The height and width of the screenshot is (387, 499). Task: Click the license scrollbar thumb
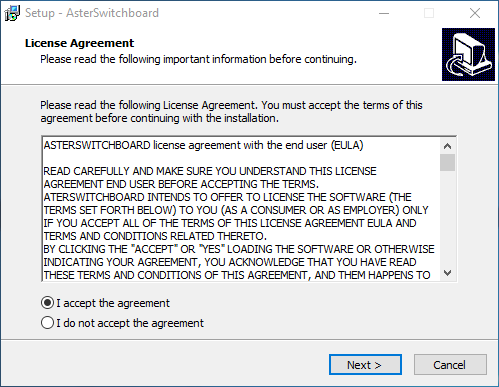(447, 162)
